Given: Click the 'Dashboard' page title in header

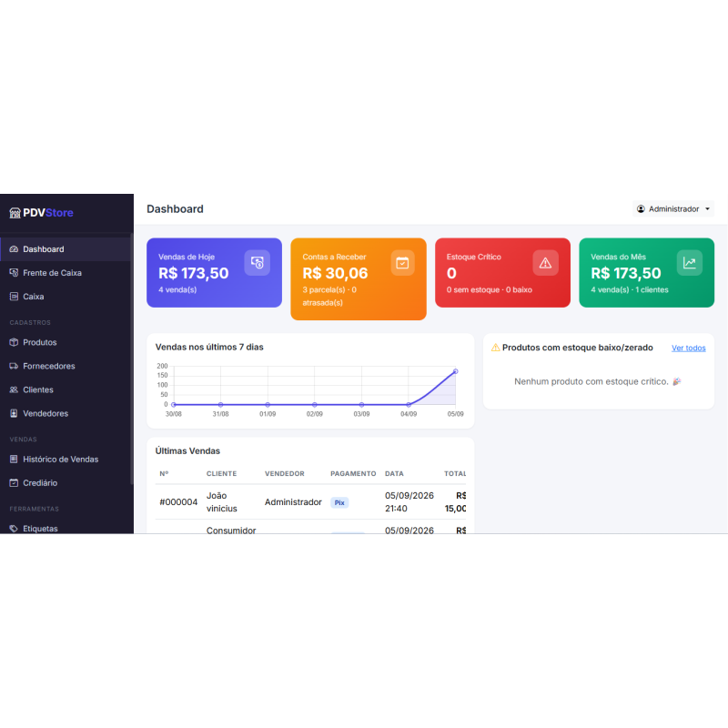Looking at the screenshot, I should pos(175,209).
